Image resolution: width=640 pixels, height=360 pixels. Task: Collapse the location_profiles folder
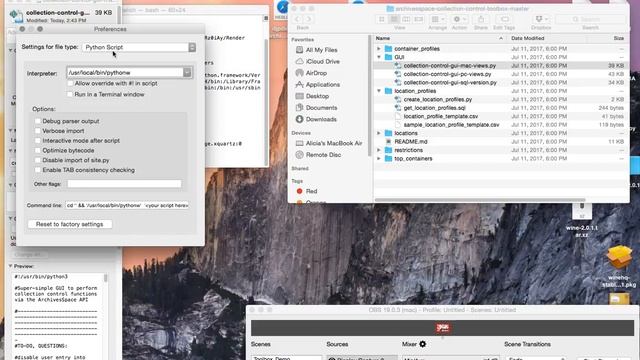click(x=379, y=91)
